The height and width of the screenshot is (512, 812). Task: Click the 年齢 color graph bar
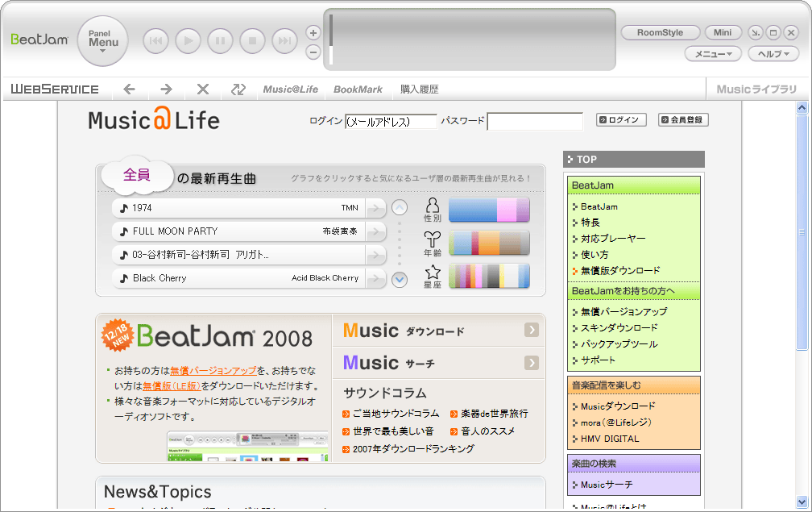490,243
